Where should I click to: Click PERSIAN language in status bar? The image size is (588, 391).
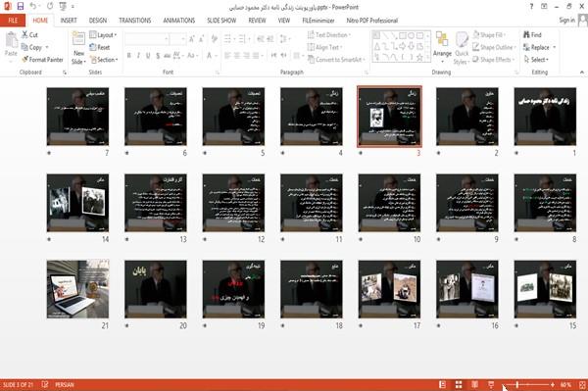[x=65, y=384]
